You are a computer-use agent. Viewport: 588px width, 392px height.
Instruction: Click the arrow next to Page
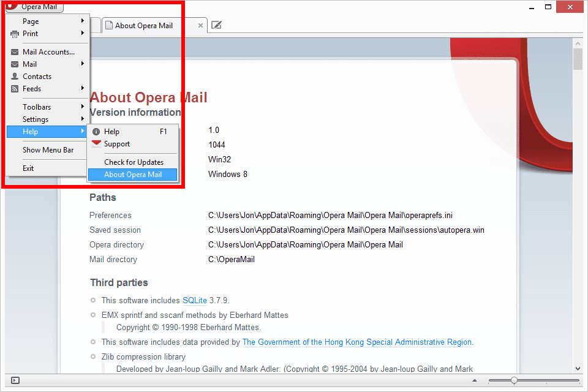83,21
